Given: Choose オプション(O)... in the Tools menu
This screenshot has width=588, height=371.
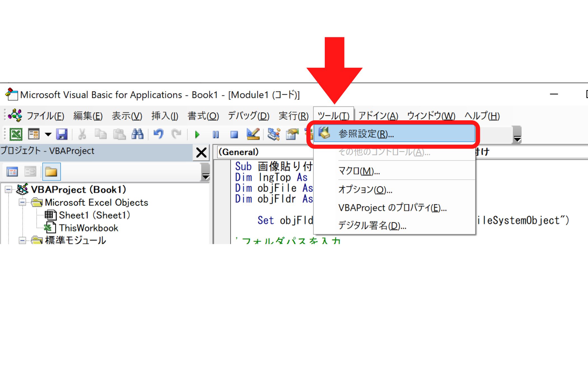Looking at the screenshot, I should click(x=395, y=189).
